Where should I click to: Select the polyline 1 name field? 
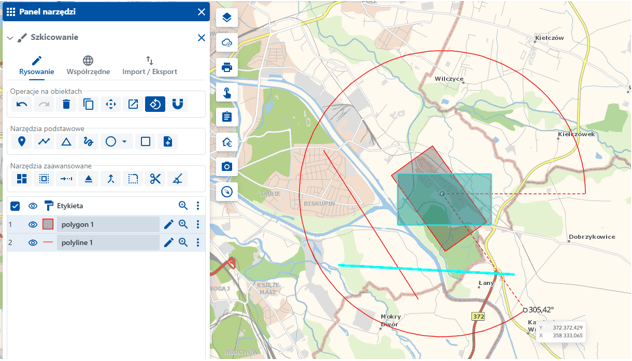(108, 243)
